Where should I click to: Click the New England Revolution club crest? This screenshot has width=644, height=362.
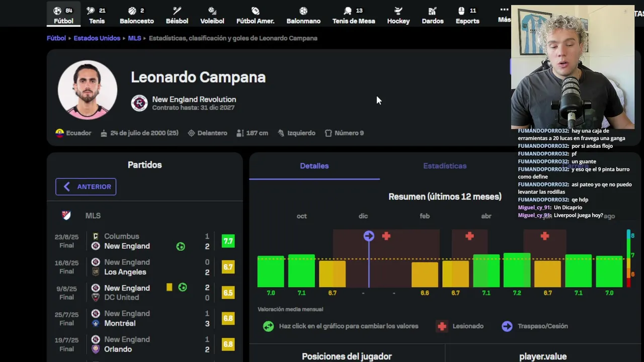coord(139,103)
